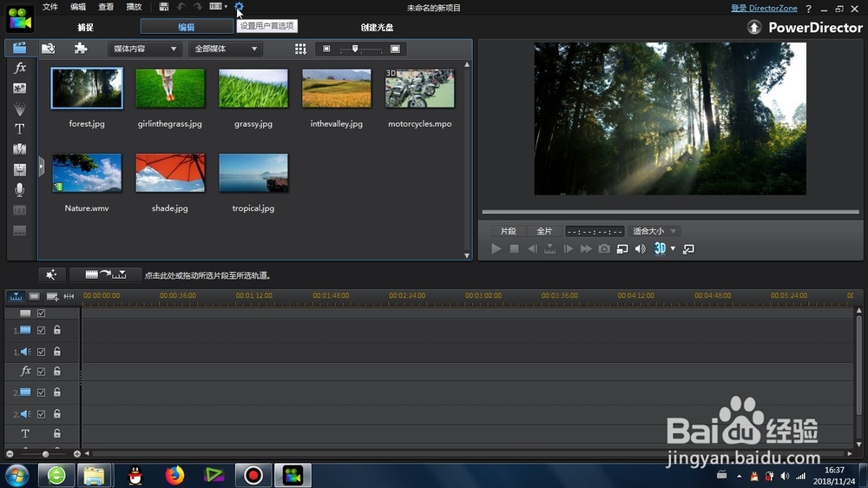Click the import media folder icon
Image resolution: width=868 pixels, height=488 pixels.
[48, 48]
